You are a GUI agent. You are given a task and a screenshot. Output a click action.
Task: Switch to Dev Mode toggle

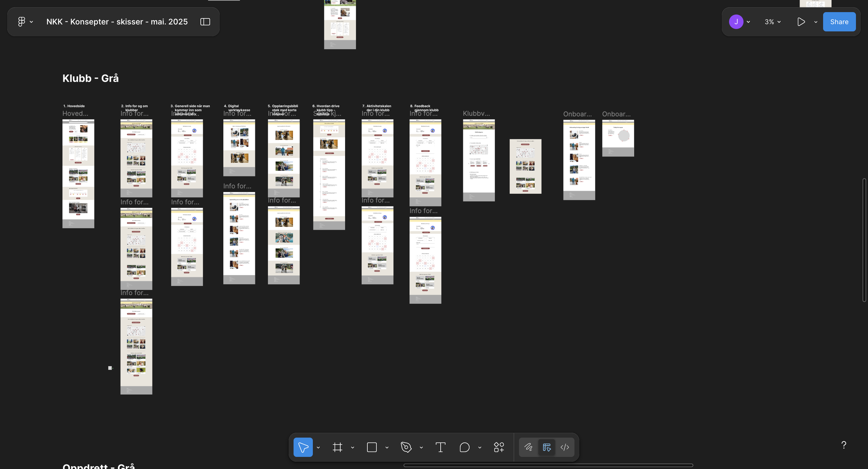point(565,447)
